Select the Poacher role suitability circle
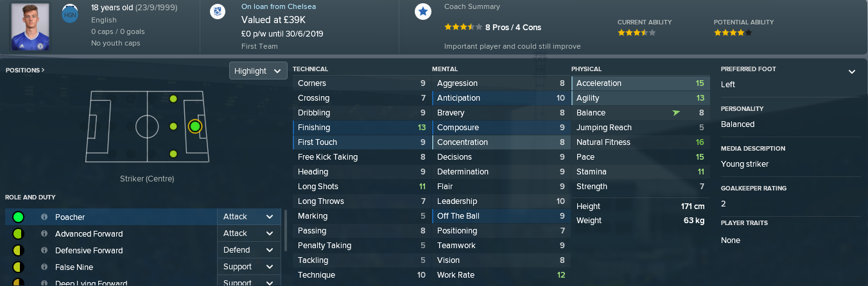This screenshot has width=868, height=286. coord(18,217)
